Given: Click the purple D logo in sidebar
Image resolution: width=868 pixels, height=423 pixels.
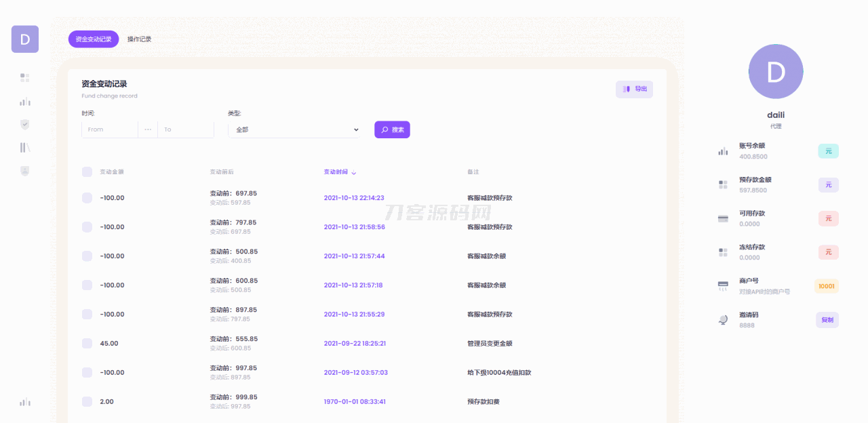Looking at the screenshot, I should pos(25,39).
